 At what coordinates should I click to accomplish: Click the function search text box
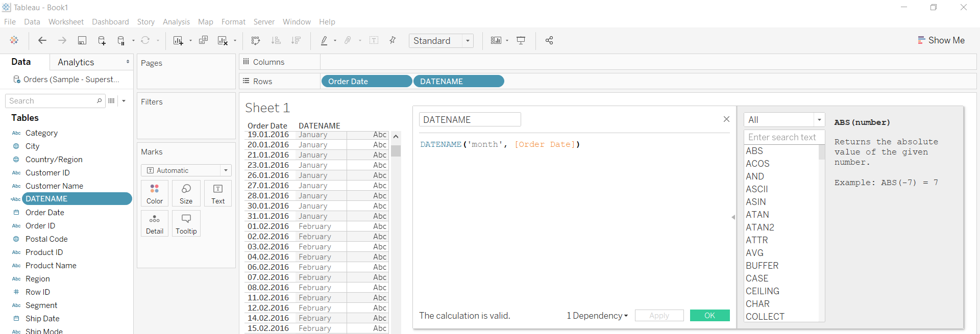(781, 137)
